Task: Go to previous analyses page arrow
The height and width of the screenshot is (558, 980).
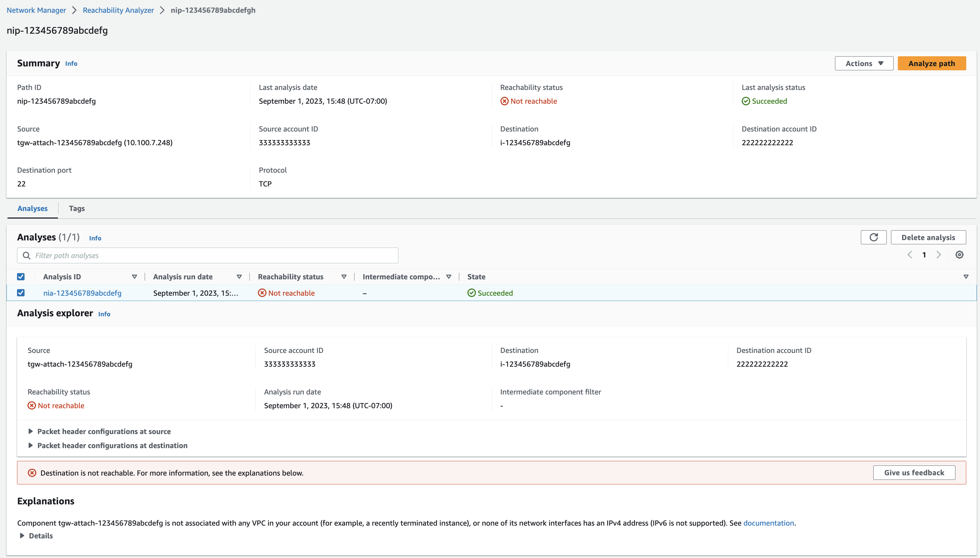Action: tap(909, 255)
